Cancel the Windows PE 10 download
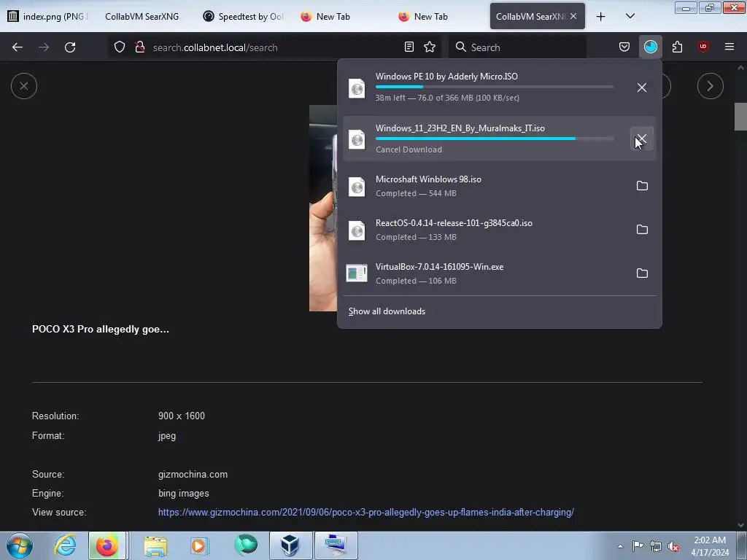 642,87
